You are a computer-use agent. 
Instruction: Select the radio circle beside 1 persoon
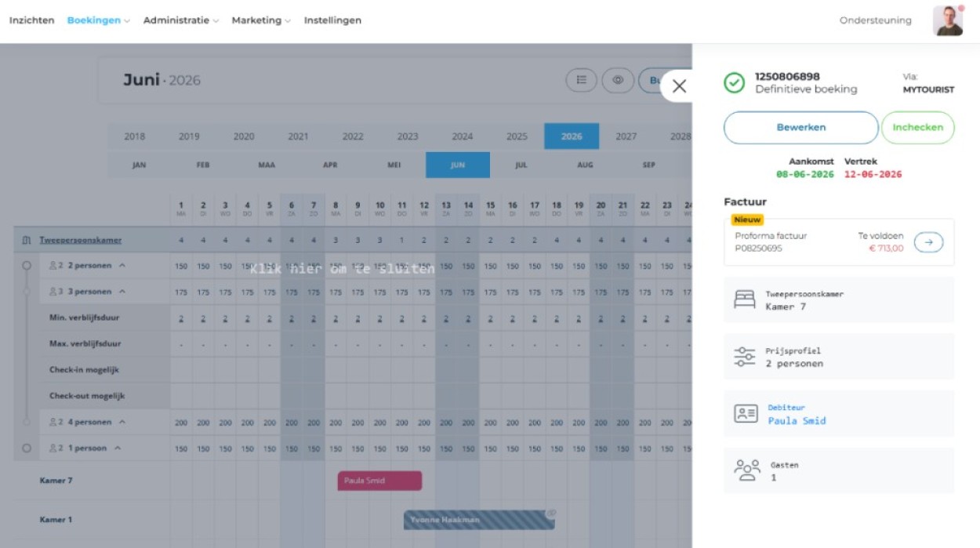[x=27, y=448]
